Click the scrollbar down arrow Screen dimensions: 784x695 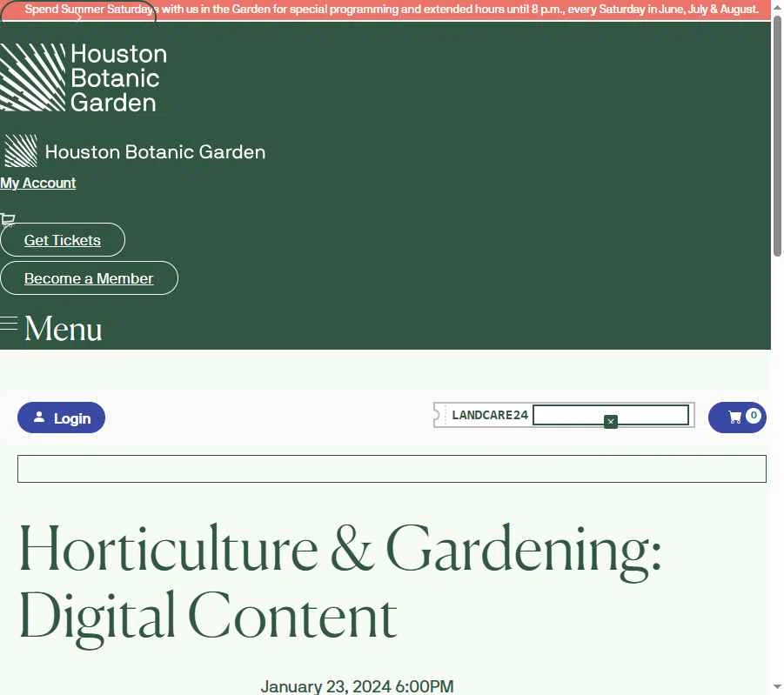point(777,687)
